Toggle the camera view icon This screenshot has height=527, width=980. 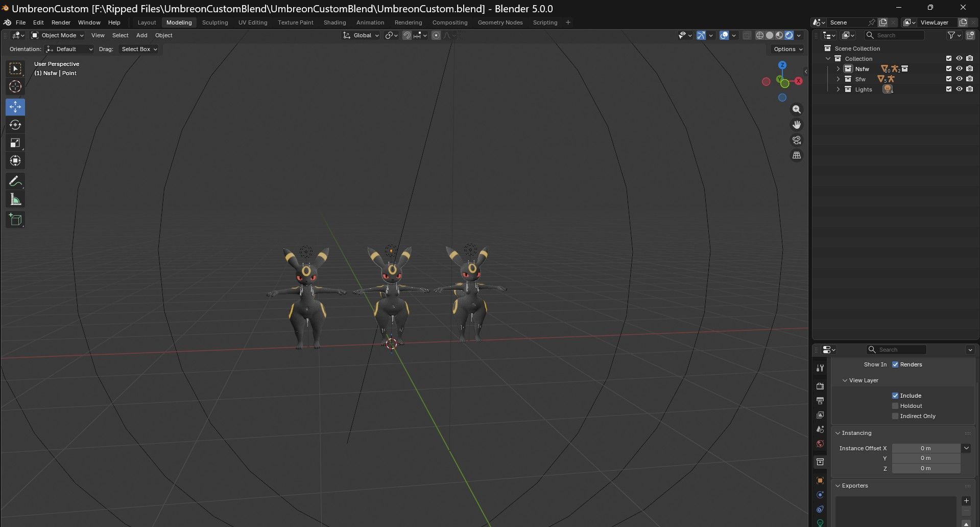(x=797, y=140)
